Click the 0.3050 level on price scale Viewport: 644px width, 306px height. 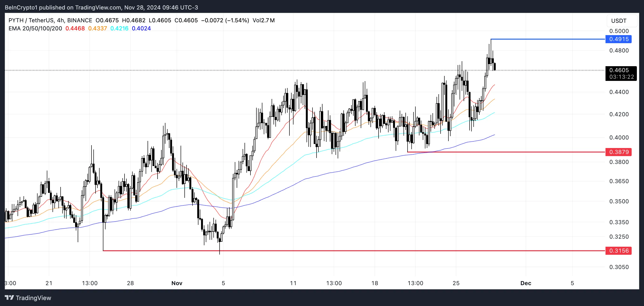pos(619,267)
